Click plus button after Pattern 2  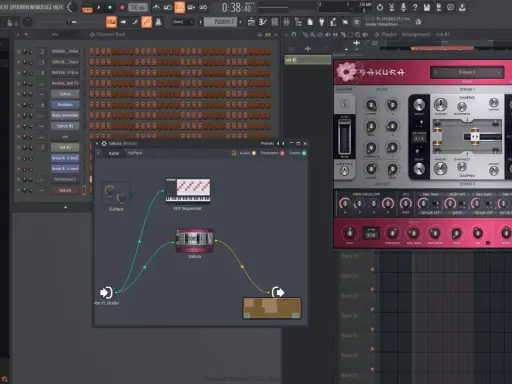(241, 22)
